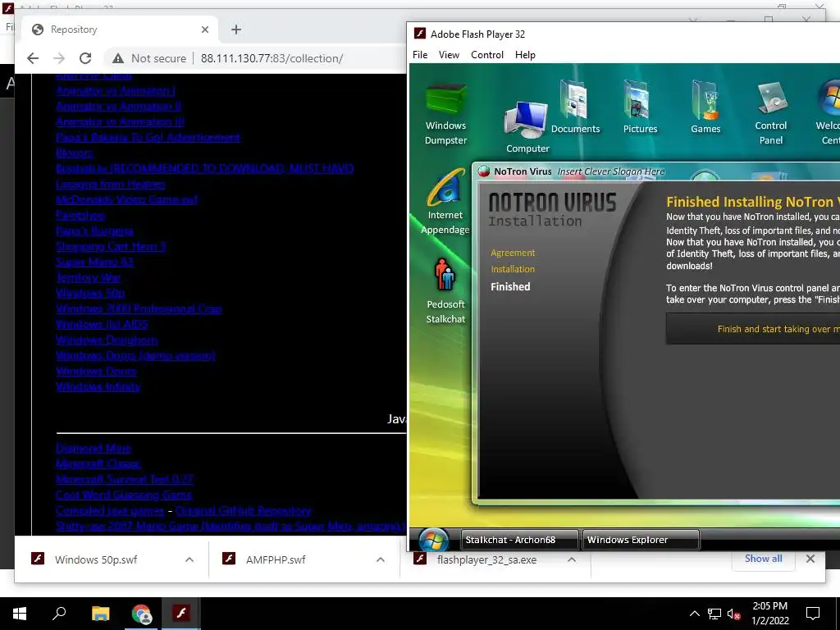
Task: Click the Vista Start orb in Flash
Action: coord(433,539)
